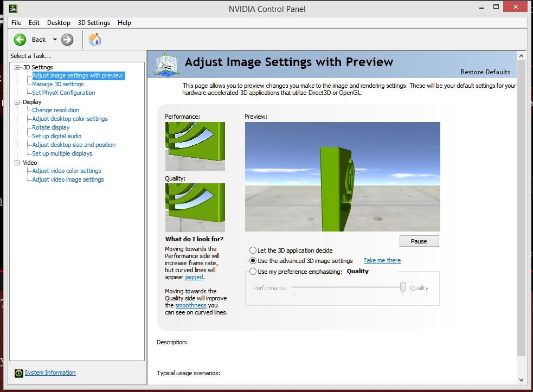This screenshot has height=392, width=533.
Task: Open Adjust desktop size and position
Action: pyautogui.click(x=74, y=145)
